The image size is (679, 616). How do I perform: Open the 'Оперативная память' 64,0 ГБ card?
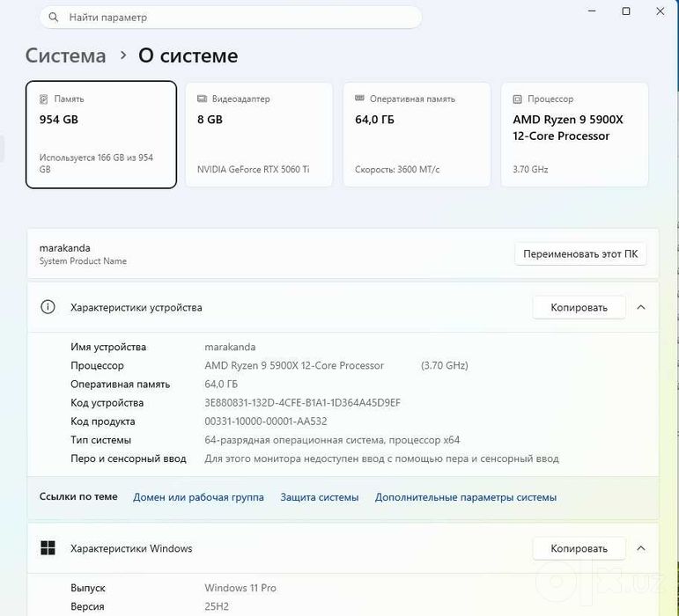tap(417, 135)
